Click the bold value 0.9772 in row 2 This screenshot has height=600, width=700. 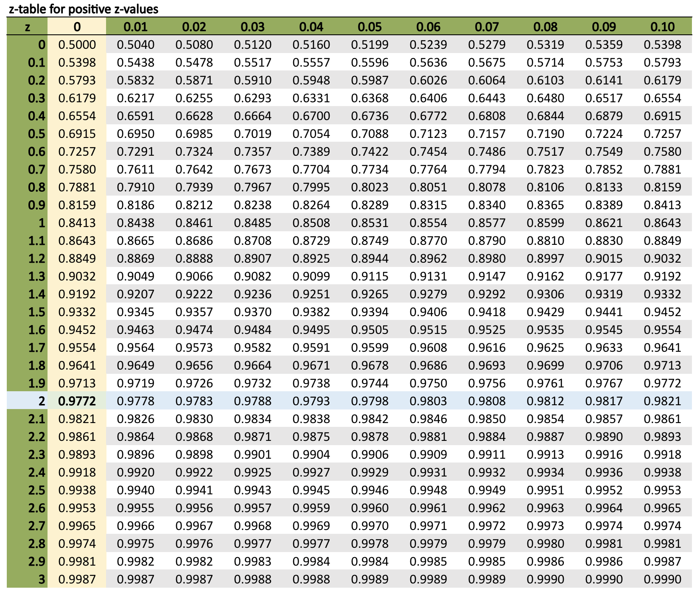(x=77, y=401)
